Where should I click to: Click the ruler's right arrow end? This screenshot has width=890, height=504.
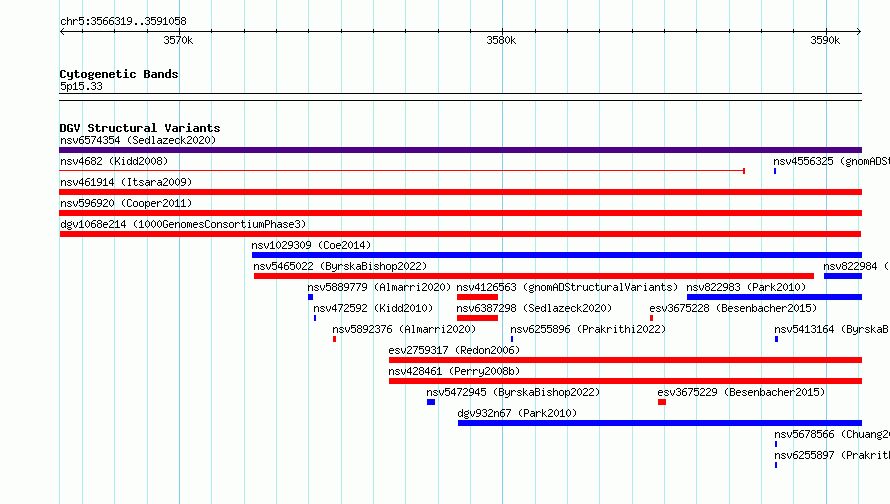859,31
